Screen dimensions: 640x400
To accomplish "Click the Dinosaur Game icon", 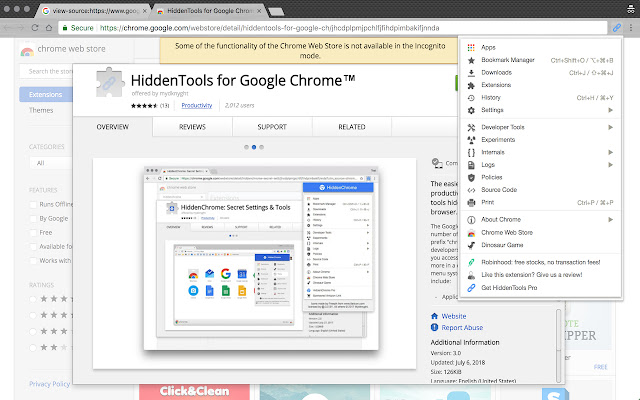I will (471, 244).
